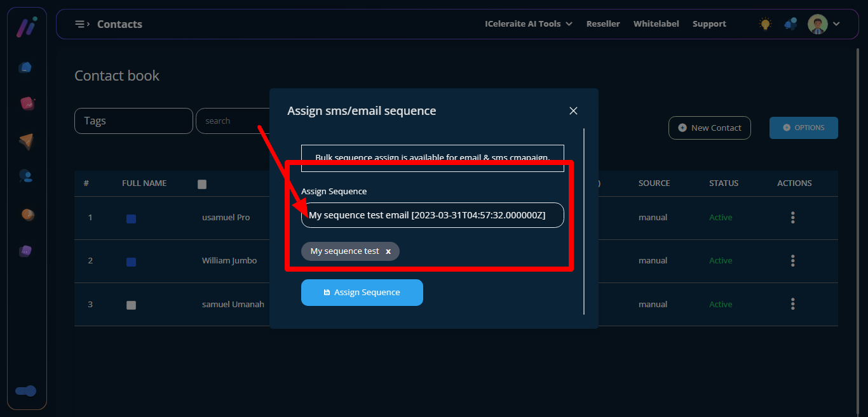Screen dimensions: 868x417
Task: Toggle the select-all checkbox in table header
Action: [x=202, y=184]
